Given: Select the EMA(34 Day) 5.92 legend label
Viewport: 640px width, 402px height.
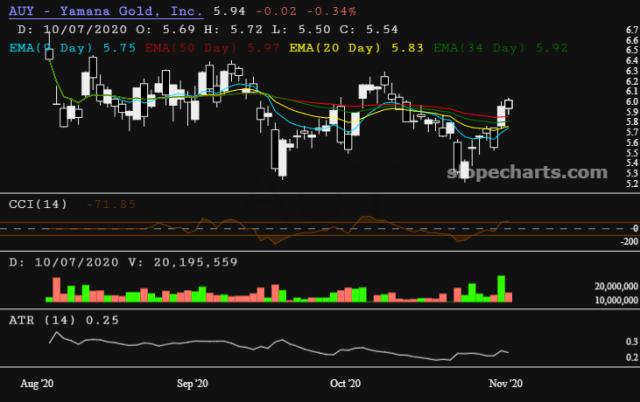Looking at the screenshot, I should point(500,48).
